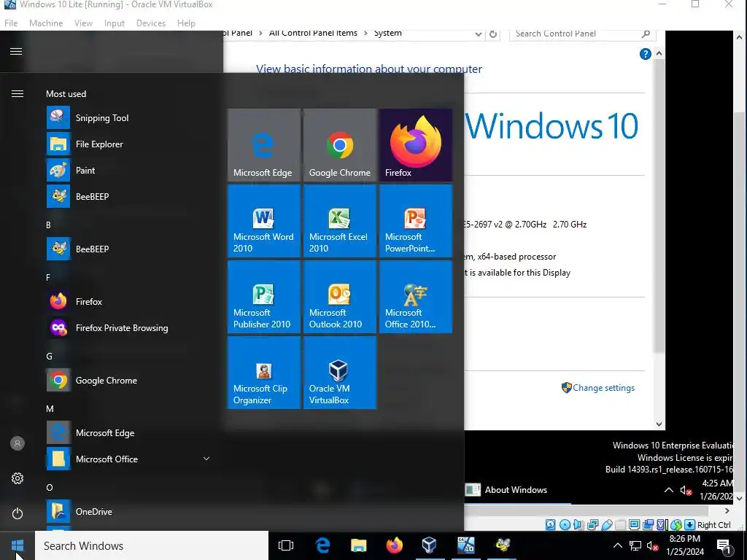Open Action Center notification icon

[724, 546]
